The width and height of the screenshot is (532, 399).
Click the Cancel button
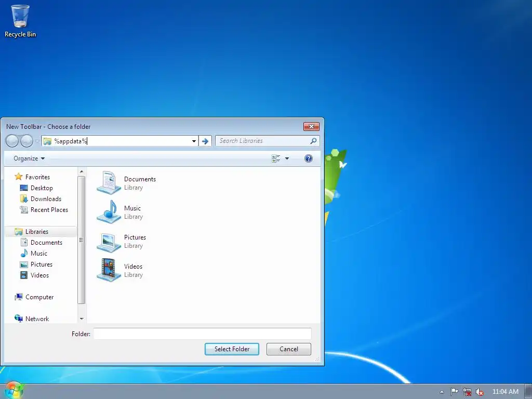(x=289, y=349)
